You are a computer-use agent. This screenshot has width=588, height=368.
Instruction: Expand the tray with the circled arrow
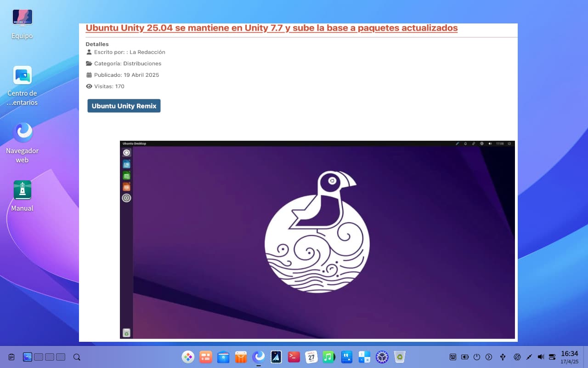coord(489,357)
